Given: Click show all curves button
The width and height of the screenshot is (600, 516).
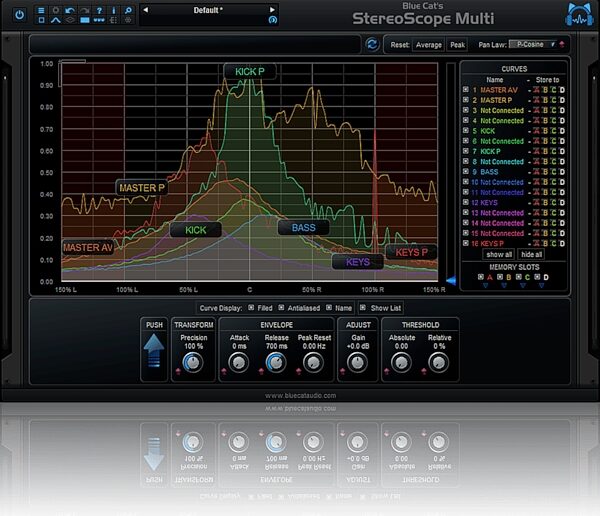Looking at the screenshot, I should (499, 254).
